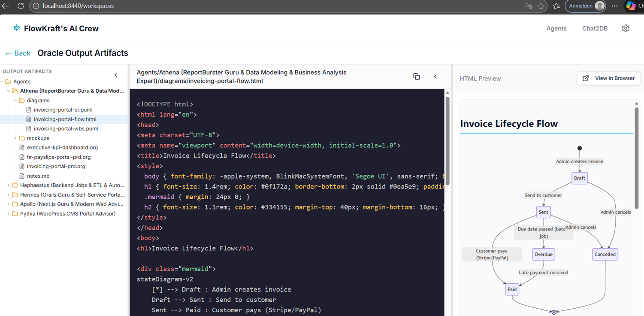Collapse the Output Artifacts sidebar panel
Viewport: 644px width, 316px height.
coord(115,74)
